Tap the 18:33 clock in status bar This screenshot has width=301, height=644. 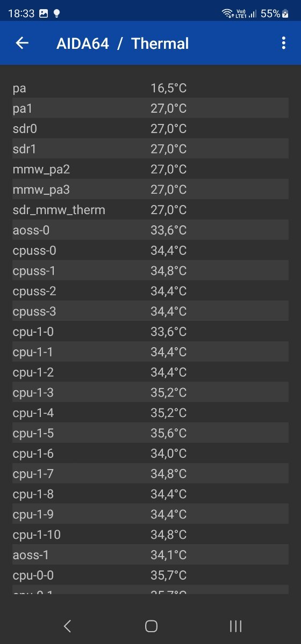[x=21, y=14]
